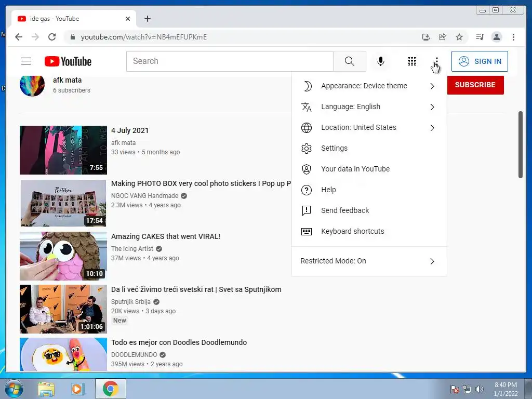
Task: Click the SIGN IN button
Action: (x=480, y=61)
